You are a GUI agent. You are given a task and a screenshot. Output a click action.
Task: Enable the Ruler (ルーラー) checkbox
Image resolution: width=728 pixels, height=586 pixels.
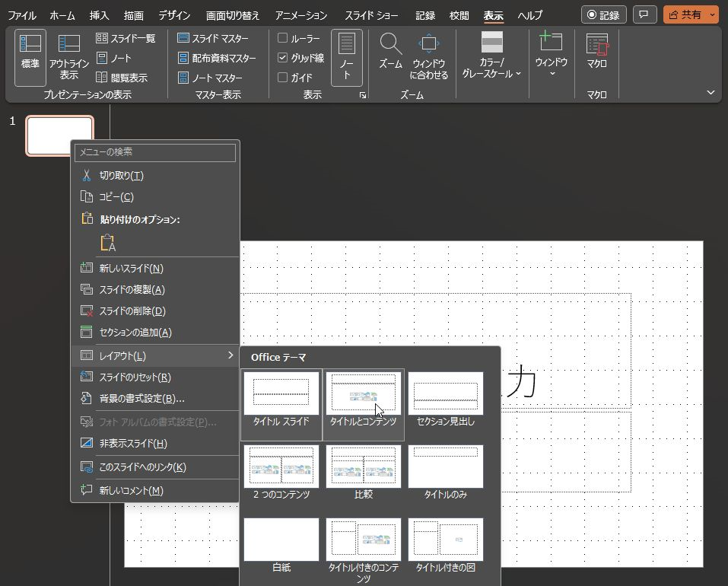coord(283,38)
